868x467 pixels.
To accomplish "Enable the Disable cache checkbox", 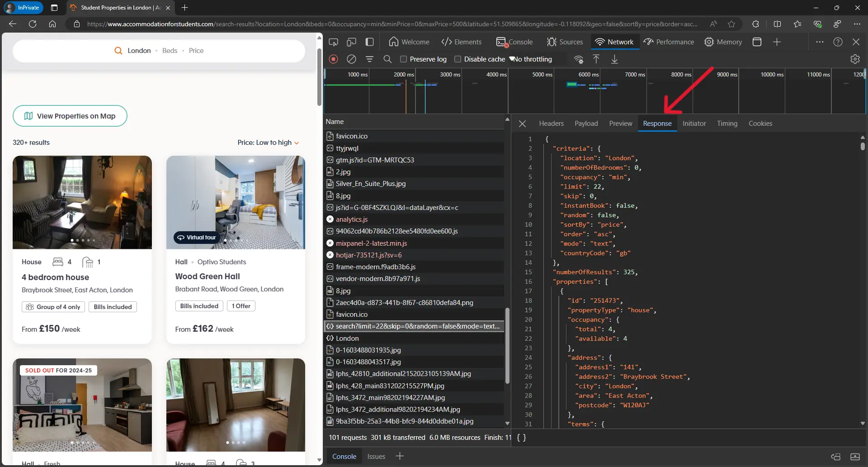I will (458, 59).
